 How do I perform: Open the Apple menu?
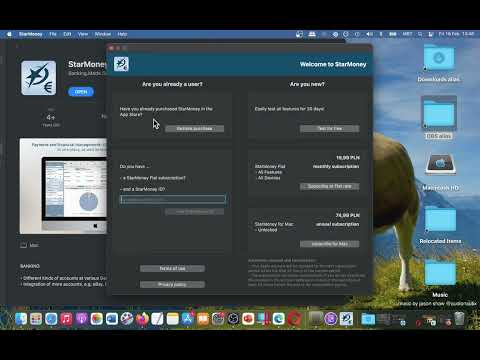(9, 34)
